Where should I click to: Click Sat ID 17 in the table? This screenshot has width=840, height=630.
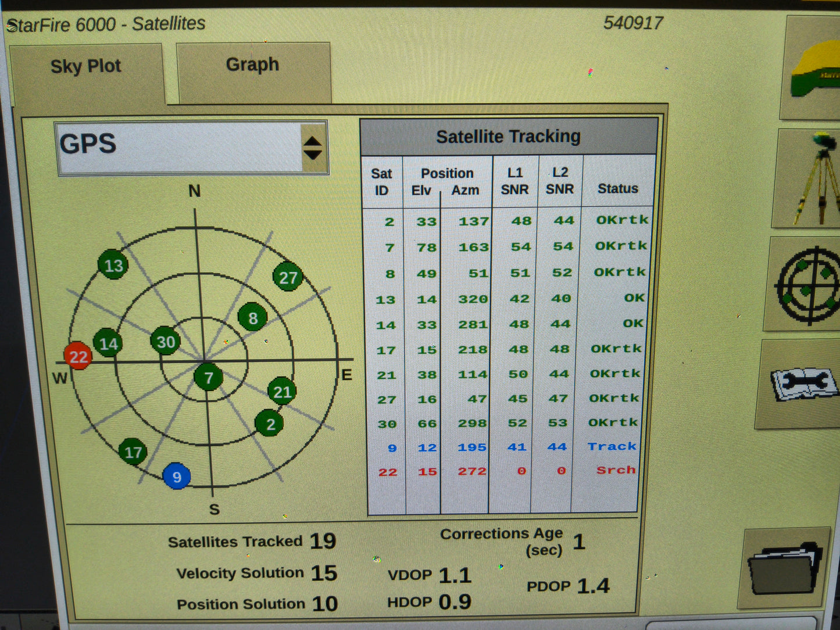click(x=386, y=350)
